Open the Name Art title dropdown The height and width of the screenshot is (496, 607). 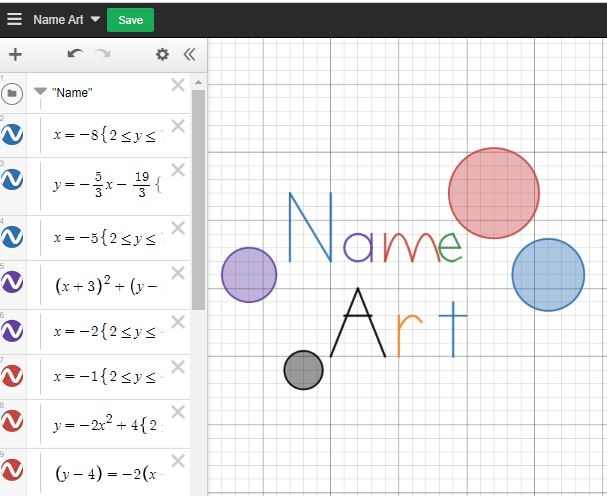(95, 19)
